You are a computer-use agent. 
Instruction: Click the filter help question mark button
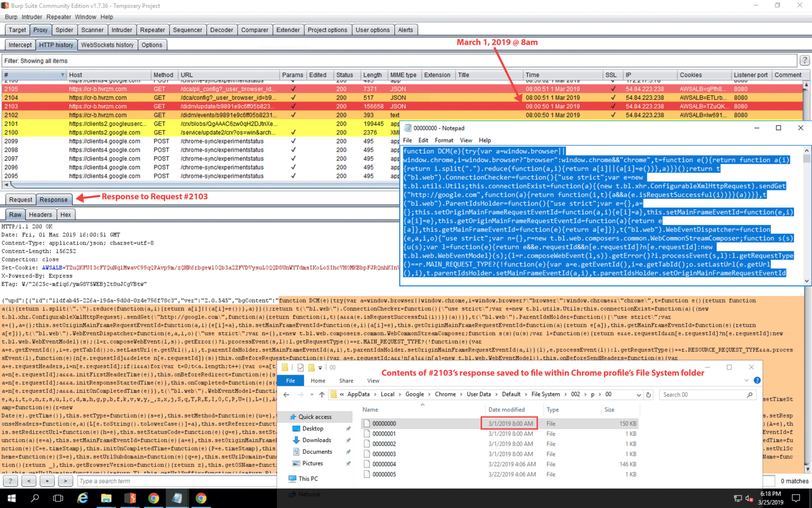805,60
